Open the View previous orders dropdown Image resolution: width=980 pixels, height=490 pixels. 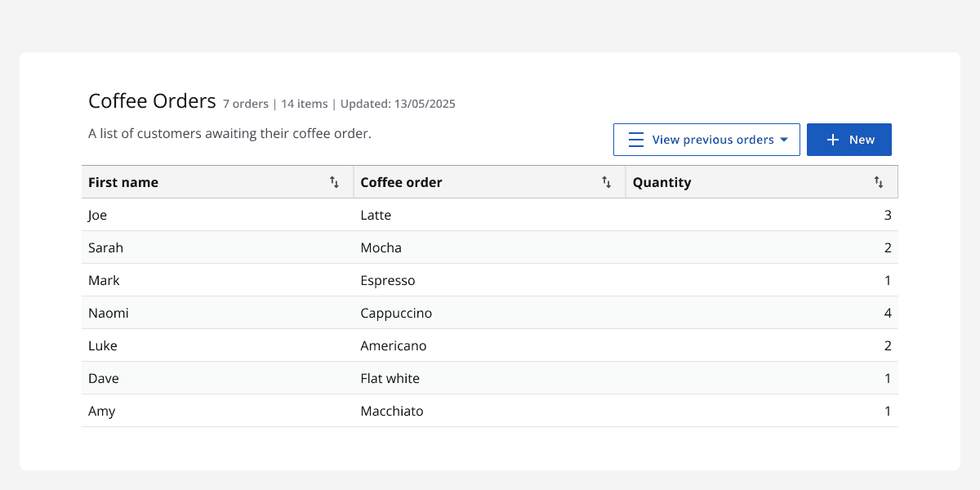click(706, 139)
